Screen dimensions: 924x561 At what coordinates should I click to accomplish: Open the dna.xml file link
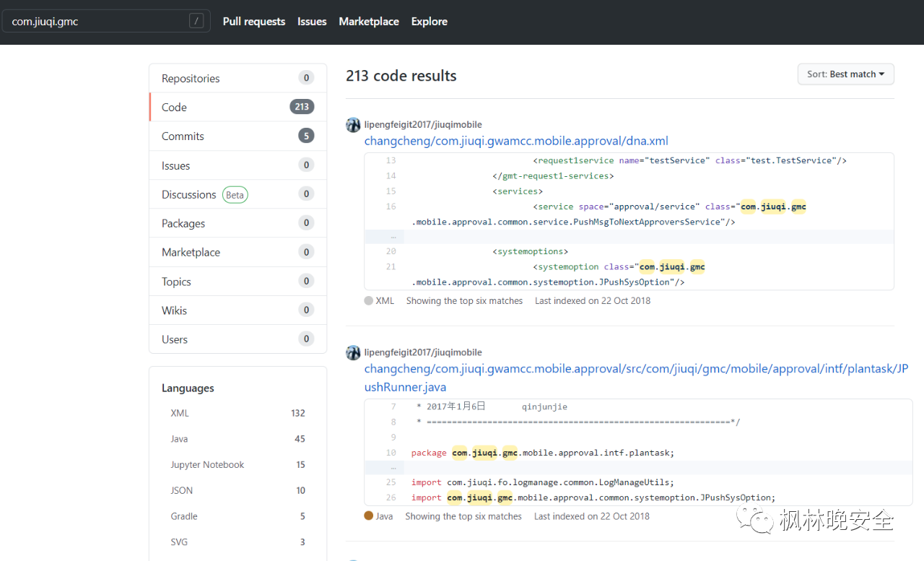point(516,141)
